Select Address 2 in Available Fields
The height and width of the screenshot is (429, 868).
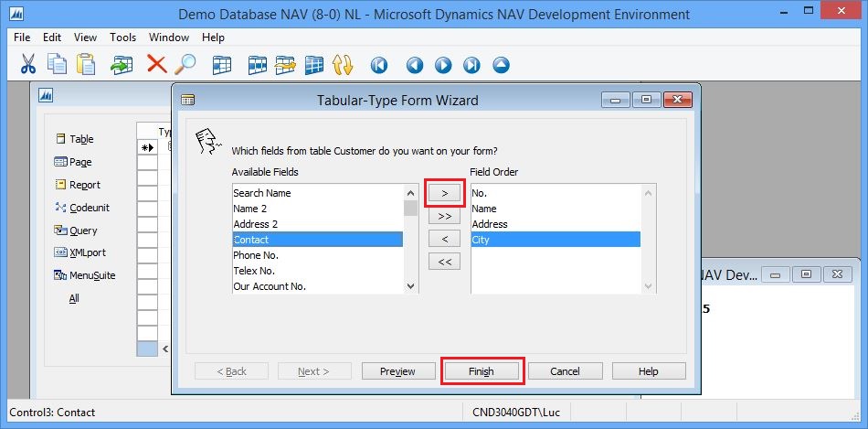[x=318, y=224]
